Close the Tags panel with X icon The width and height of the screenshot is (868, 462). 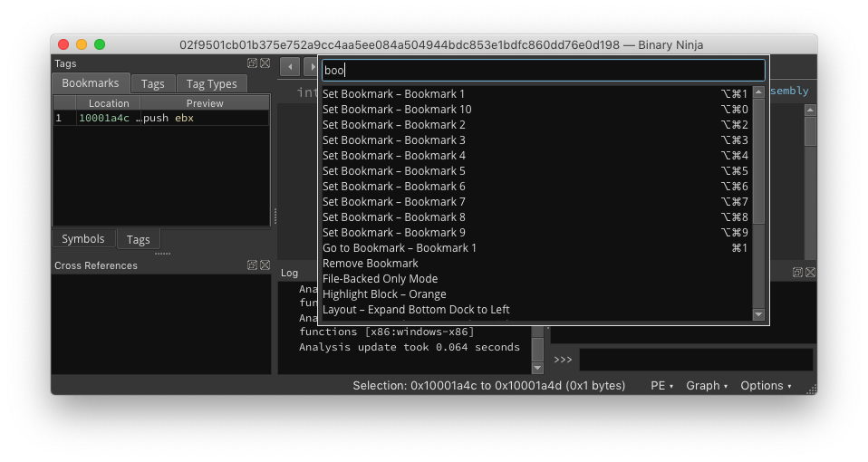click(265, 63)
